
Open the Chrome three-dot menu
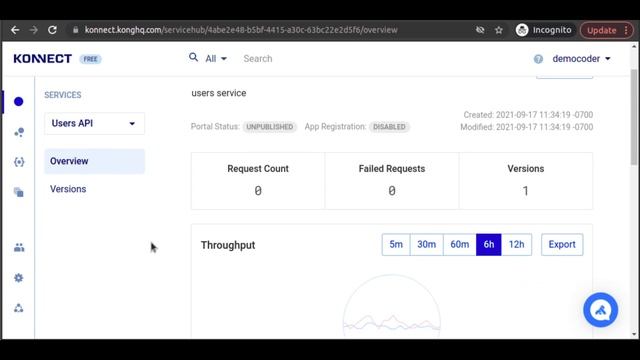click(626, 30)
